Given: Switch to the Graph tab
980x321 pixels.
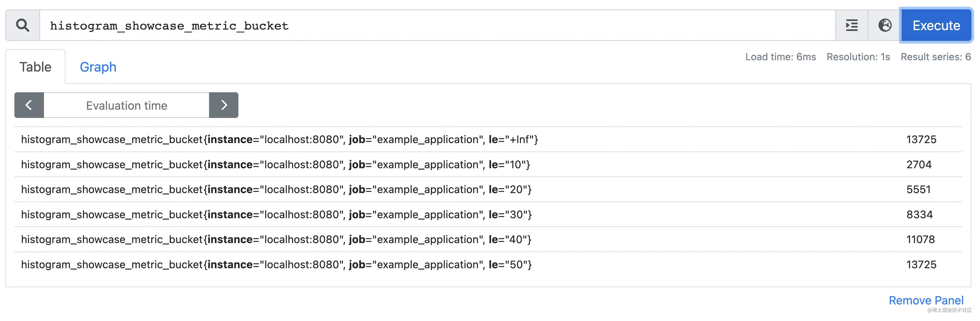Looking at the screenshot, I should tap(98, 67).
